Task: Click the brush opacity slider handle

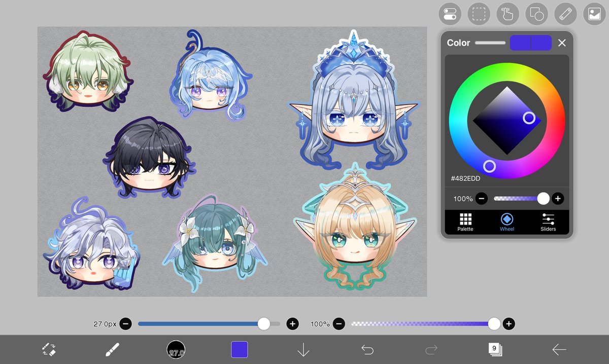Action: tap(494, 323)
